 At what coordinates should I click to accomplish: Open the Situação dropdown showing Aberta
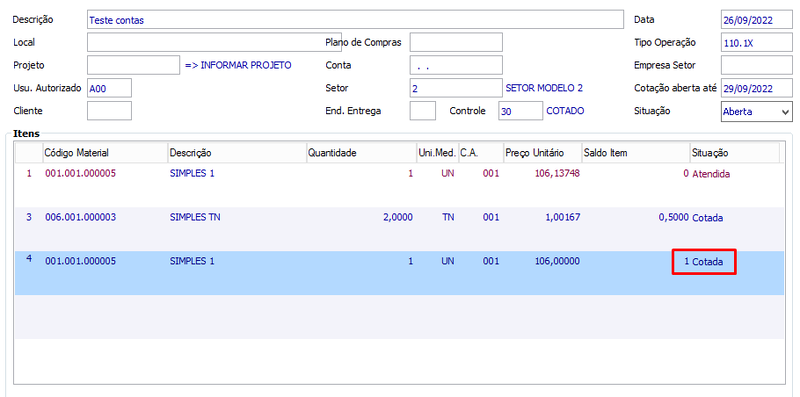coord(757,111)
